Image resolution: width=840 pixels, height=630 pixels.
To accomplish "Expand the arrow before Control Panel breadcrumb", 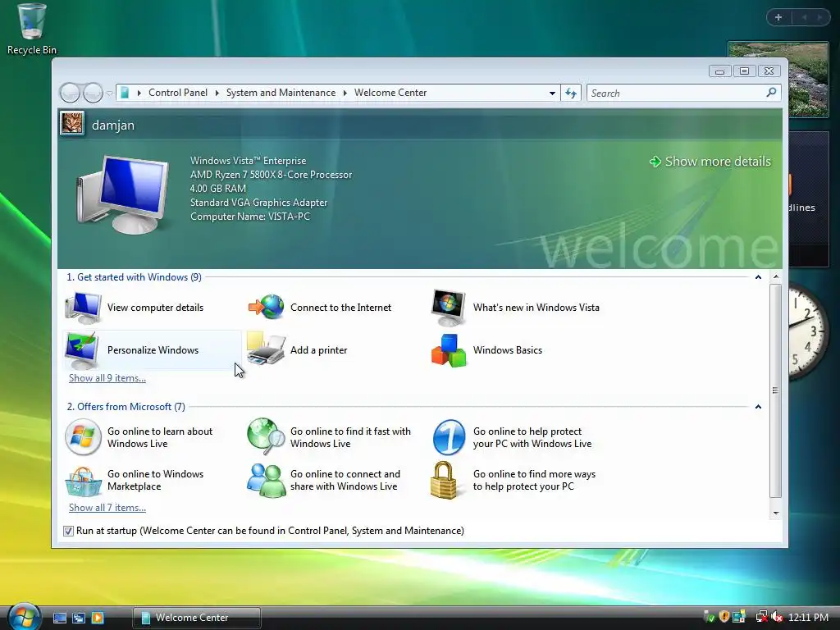I will [139, 93].
